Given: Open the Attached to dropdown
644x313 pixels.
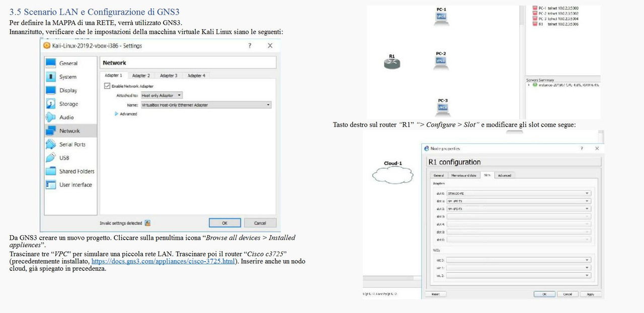Looking at the screenshot, I should pyautogui.click(x=162, y=95).
